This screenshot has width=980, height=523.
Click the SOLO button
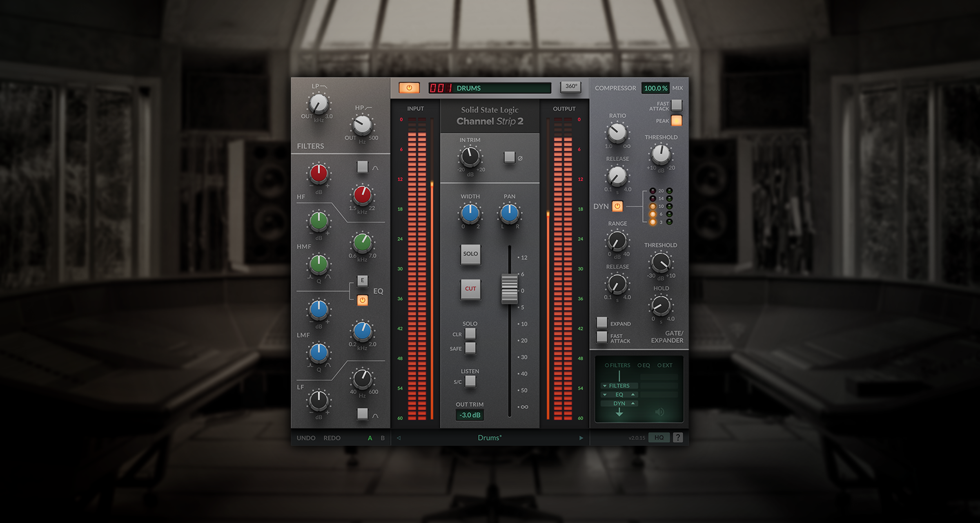470,254
